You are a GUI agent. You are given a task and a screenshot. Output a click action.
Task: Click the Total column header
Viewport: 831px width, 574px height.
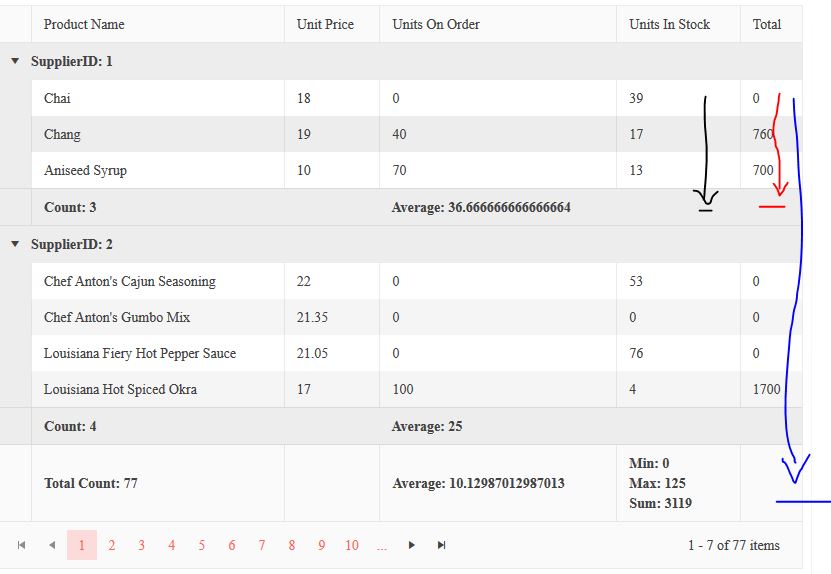767,24
